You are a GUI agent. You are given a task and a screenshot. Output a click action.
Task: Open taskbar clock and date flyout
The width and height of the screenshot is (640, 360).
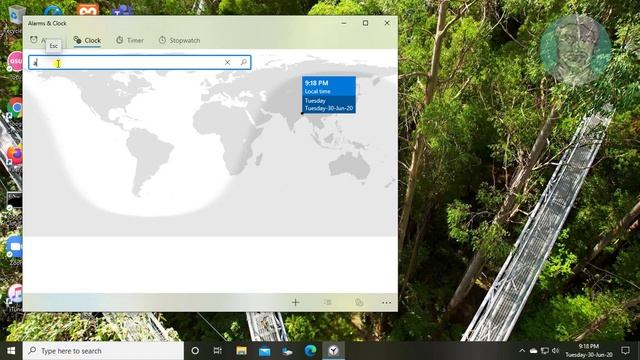589,351
